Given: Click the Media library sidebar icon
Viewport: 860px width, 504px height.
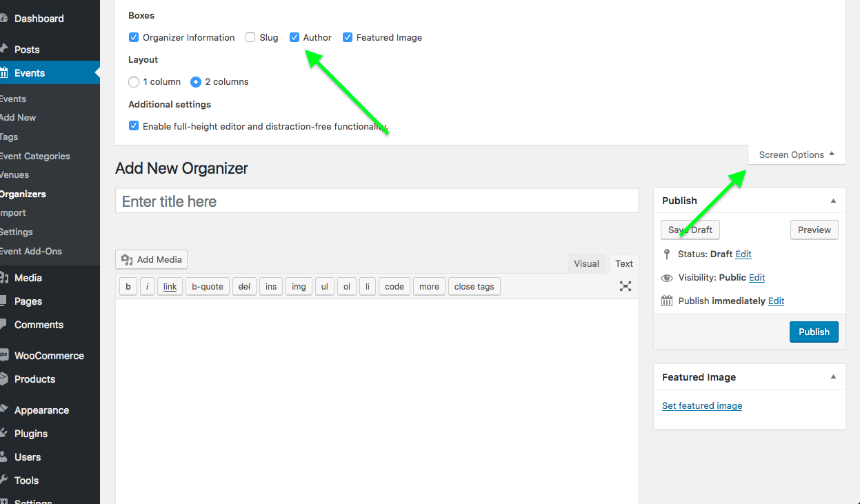Looking at the screenshot, I should [4, 278].
